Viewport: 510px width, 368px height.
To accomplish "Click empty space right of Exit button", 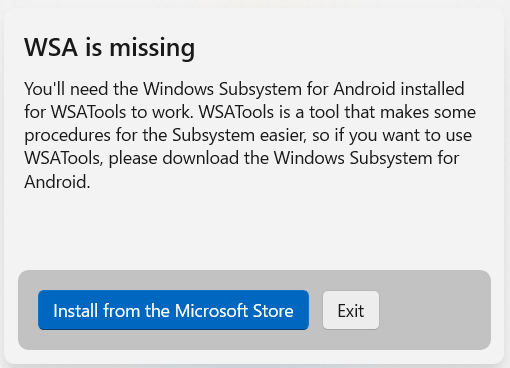I will point(433,310).
